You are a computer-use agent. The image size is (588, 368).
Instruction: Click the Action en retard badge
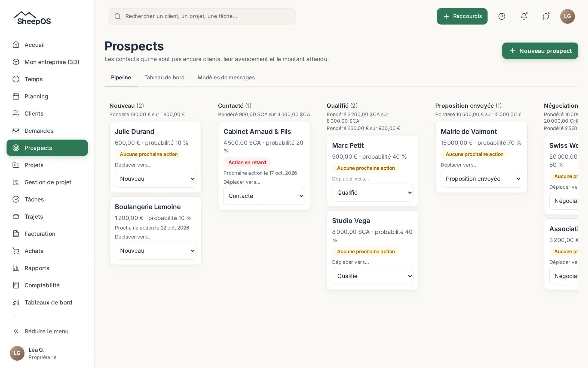(x=247, y=162)
